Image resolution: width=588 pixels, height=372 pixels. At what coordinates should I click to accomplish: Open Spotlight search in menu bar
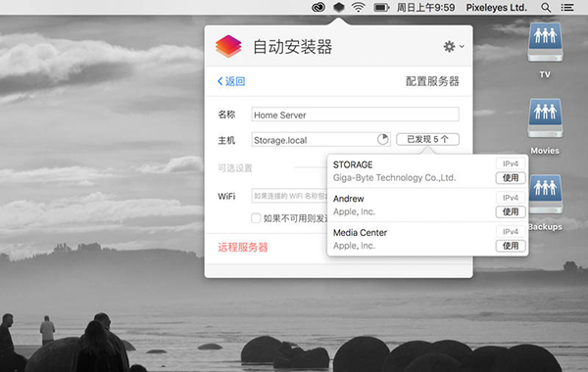(546, 8)
